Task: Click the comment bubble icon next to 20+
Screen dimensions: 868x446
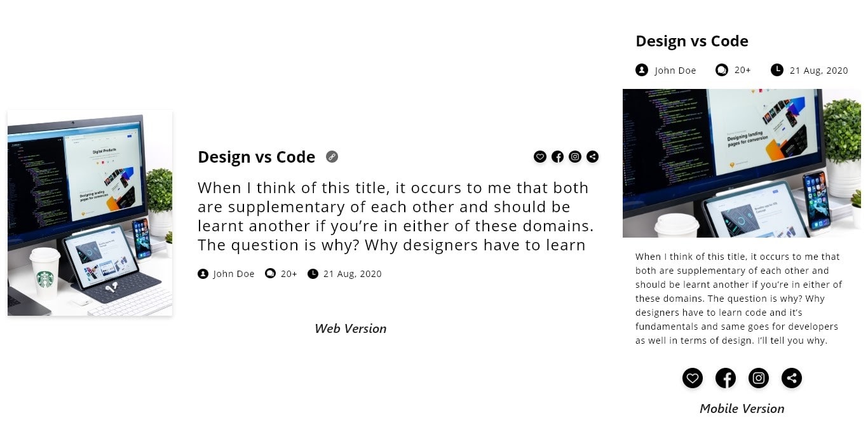Action: pos(271,273)
